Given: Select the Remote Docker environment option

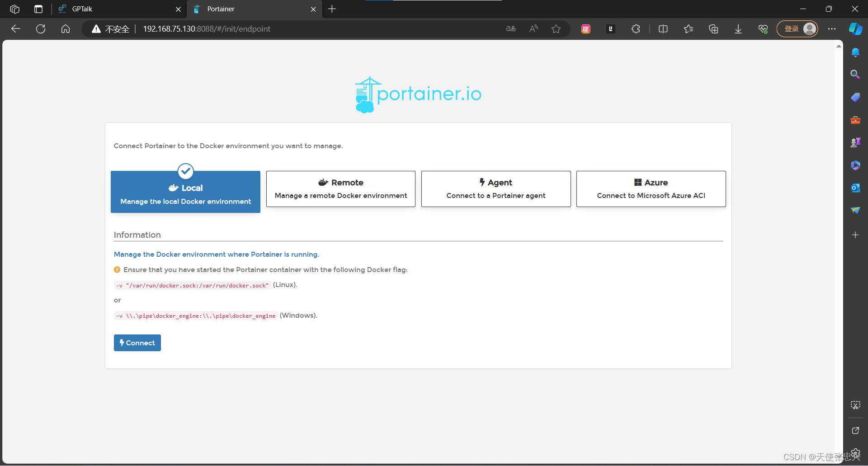Looking at the screenshot, I should pos(341,189).
